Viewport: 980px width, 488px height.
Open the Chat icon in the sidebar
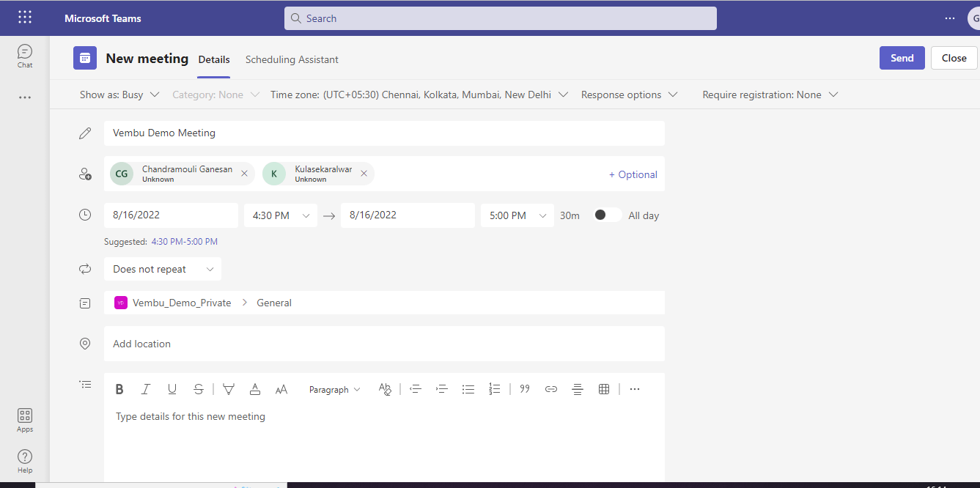click(x=25, y=56)
